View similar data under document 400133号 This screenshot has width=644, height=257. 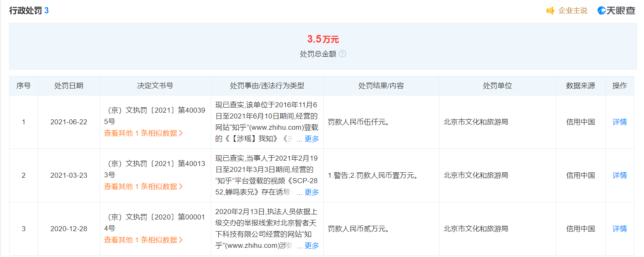pos(143,186)
